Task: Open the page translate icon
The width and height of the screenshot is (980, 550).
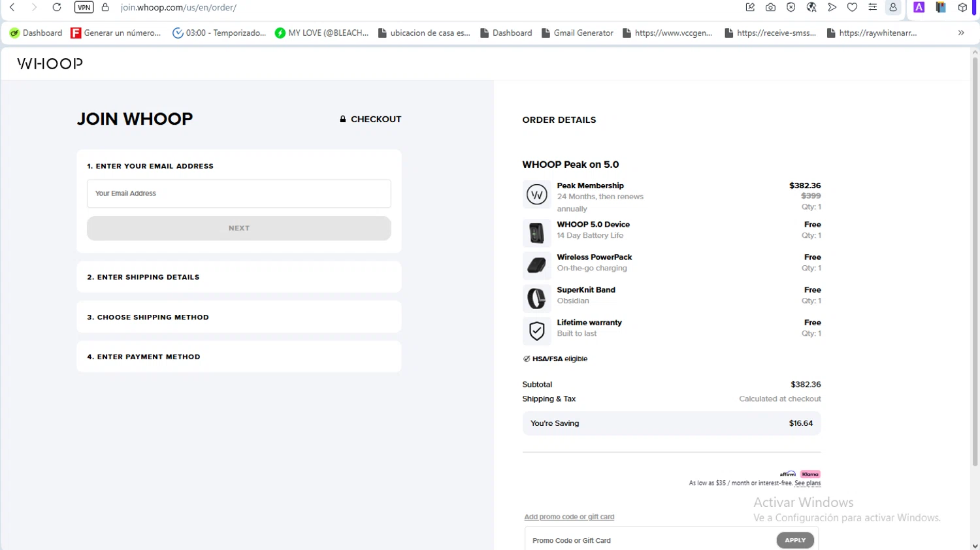Action: click(811, 8)
